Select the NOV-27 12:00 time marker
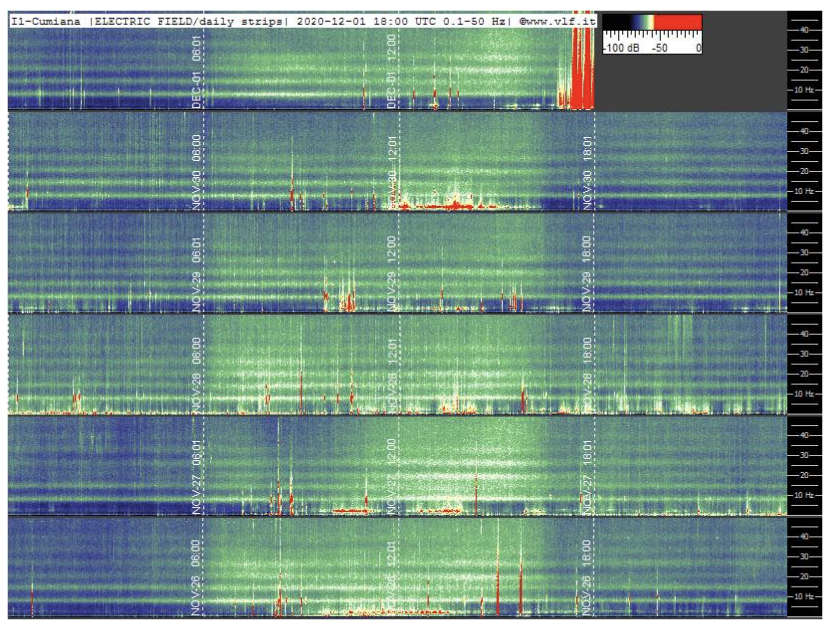Viewport: 840px width, 627px height. tap(392, 477)
